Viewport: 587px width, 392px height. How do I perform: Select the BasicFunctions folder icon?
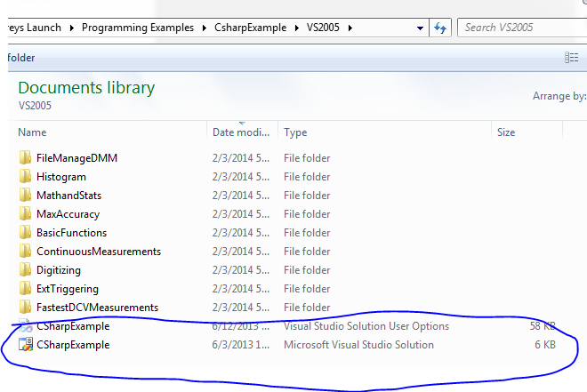pos(25,233)
